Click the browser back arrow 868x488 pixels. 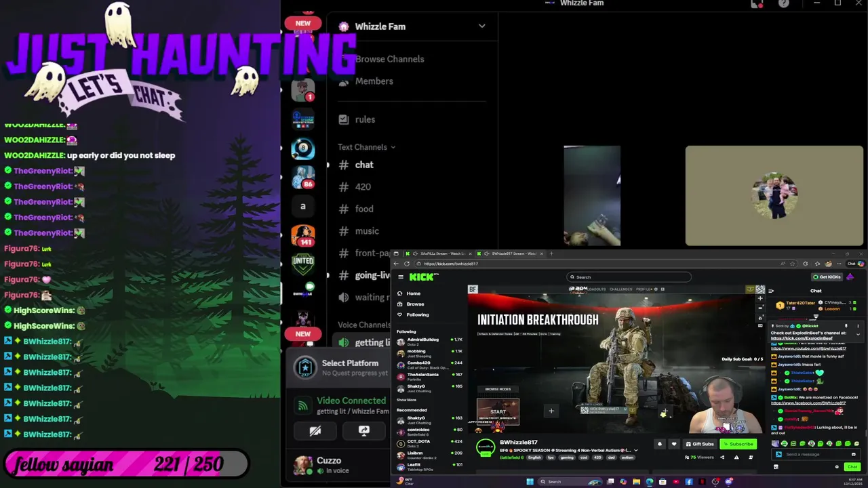pyautogui.click(x=397, y=264)
